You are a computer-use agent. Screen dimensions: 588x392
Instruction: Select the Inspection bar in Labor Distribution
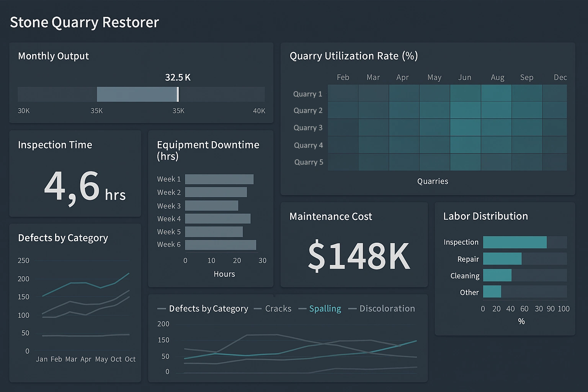pyautogui.click(x=515, y=242)
